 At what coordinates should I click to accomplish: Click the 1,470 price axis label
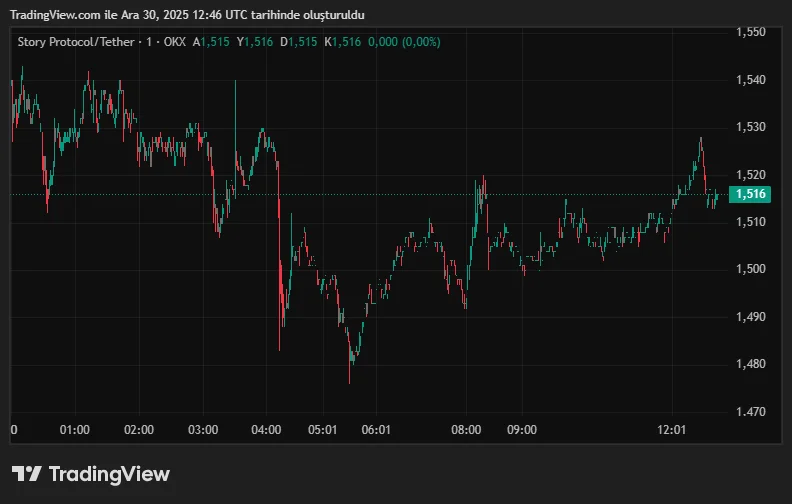[750, 411]
